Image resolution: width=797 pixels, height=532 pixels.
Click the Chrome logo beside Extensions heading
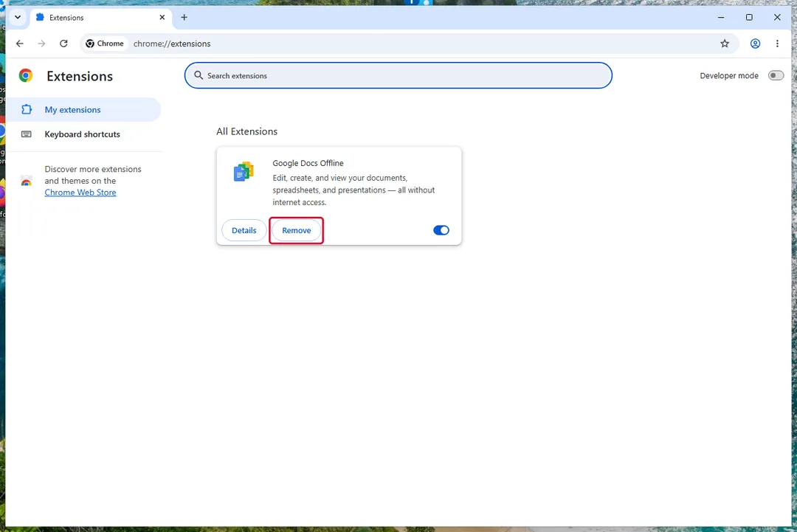tap(25, 76)
